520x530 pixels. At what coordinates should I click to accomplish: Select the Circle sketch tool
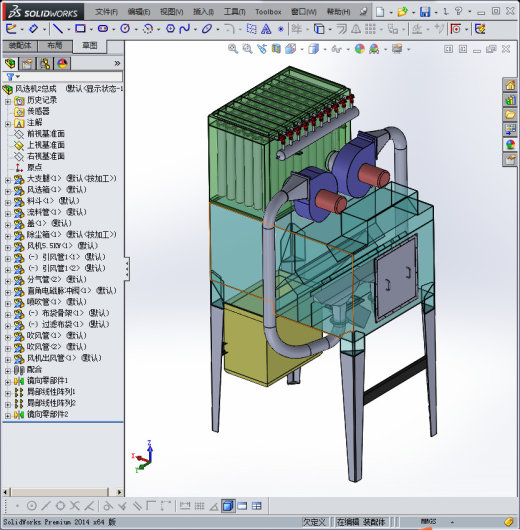(x=125, y=29)
